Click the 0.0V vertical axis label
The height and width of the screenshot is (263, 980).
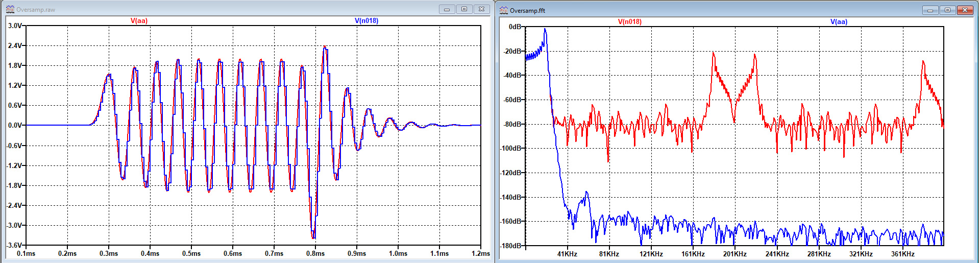click(15, 125)
